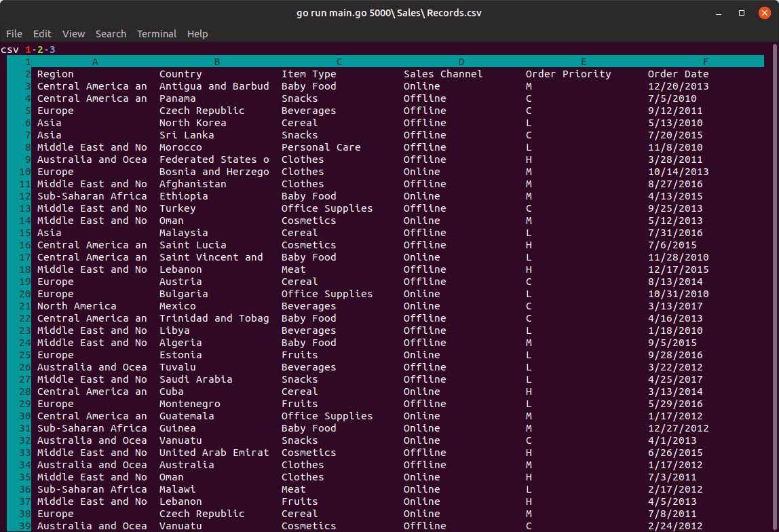Maximize the terminal window
The image size is (779, 532).
pyautogui.click(x=742, y=13)
